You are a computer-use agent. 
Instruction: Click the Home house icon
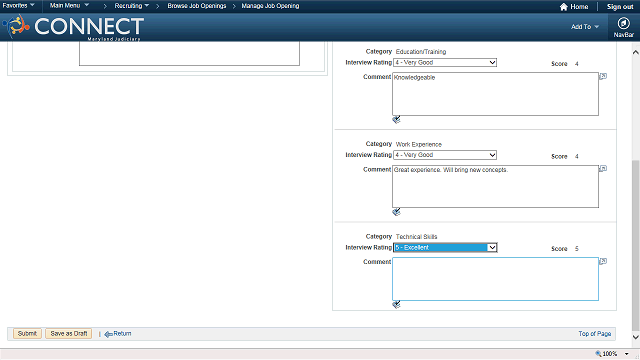[564, 7]
